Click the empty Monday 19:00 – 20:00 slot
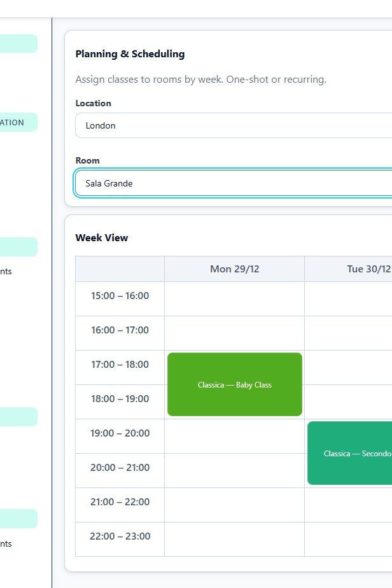The height and width of the screenshot is (588, 392). click(234, 436)
